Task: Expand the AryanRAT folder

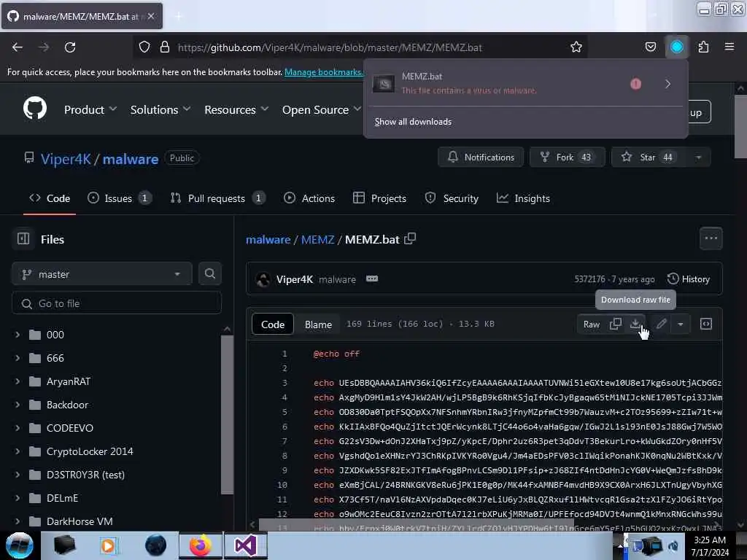Action: click(x=18, y=381)
